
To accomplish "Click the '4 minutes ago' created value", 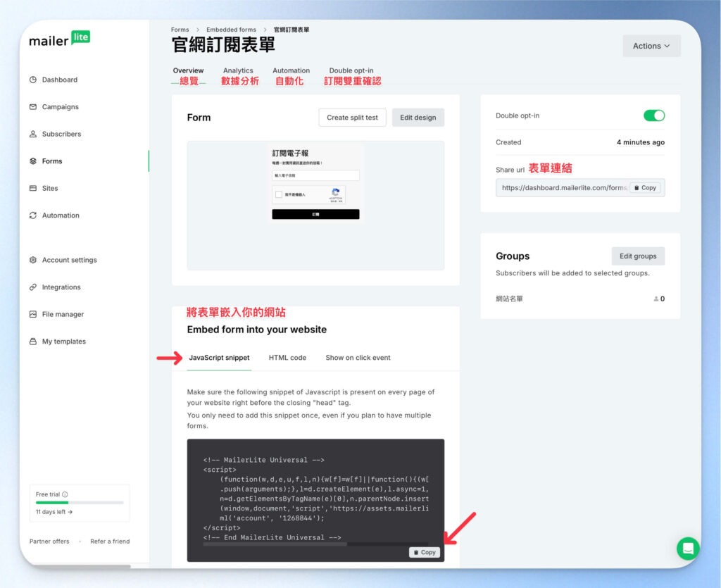I will click(641, 142).
